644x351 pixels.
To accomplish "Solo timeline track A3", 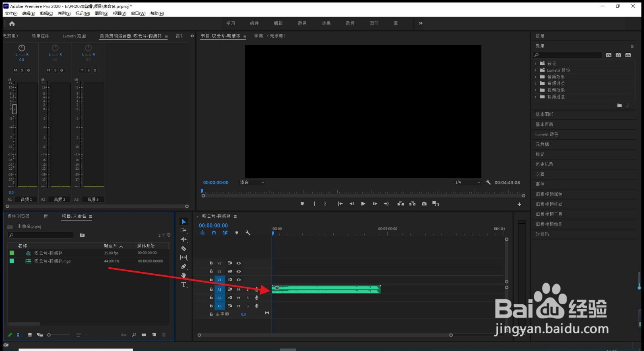I will coord(248,306).
